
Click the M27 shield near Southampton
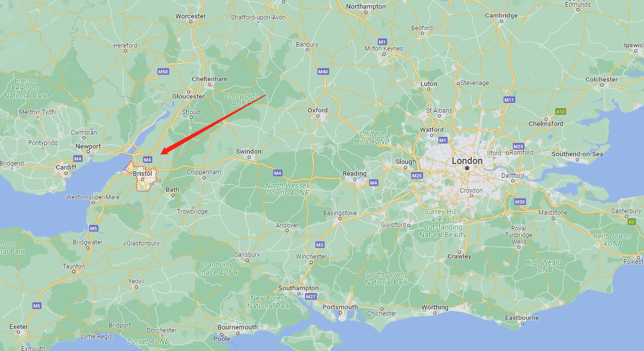(311, 297)
